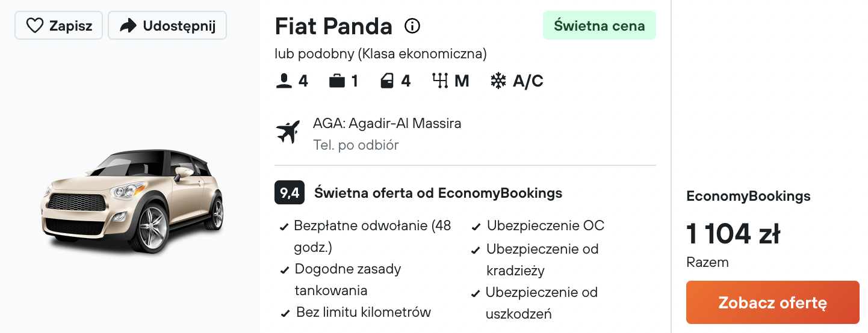Image resolution: width=868 pixels, height=333 pixels.
Task: Click the share arrow icon
Action: pos(128,26)
